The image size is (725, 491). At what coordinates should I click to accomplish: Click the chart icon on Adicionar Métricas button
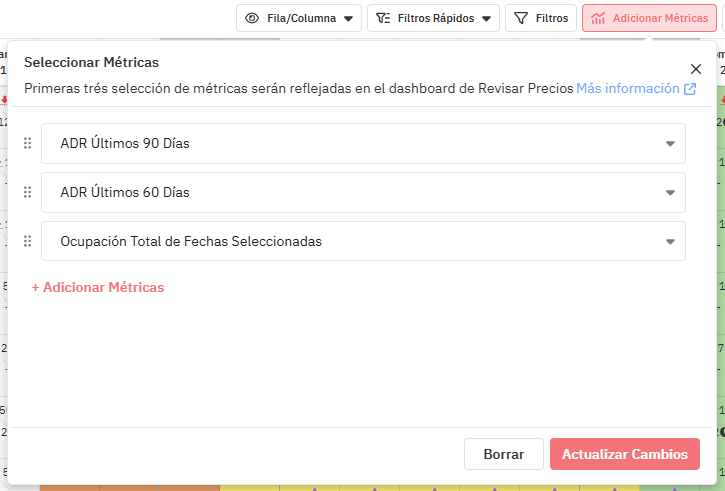598,18
